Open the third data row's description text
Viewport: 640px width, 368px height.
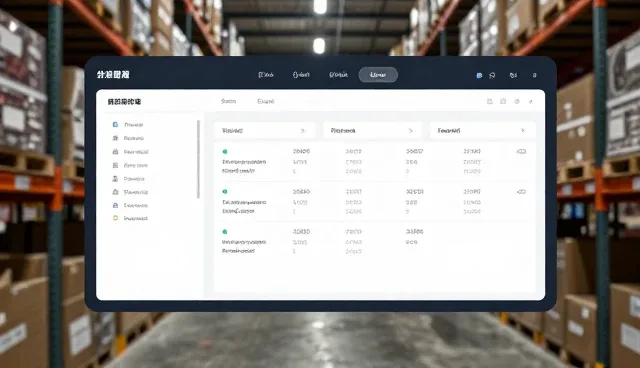244,246
